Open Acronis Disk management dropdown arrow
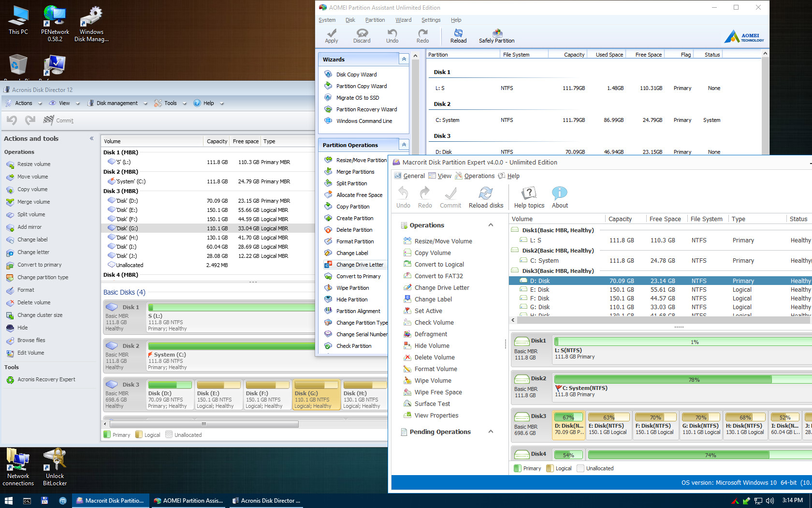 click(x=145, y=104)
